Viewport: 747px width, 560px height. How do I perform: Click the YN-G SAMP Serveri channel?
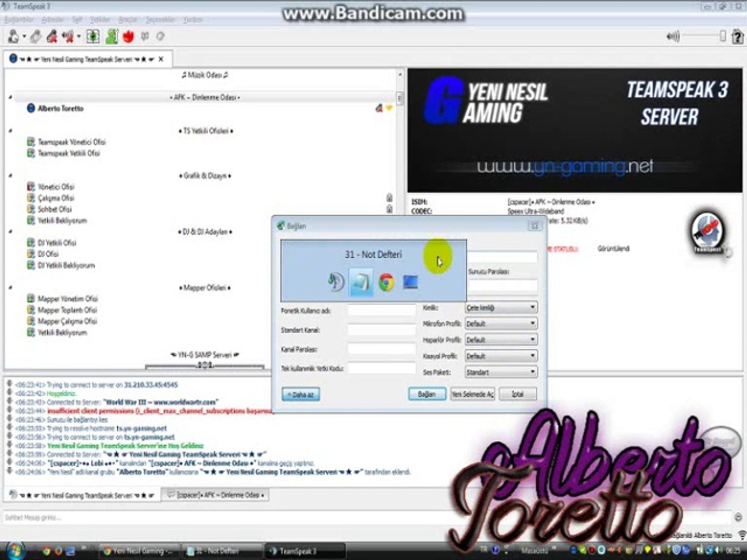(205, 355)
